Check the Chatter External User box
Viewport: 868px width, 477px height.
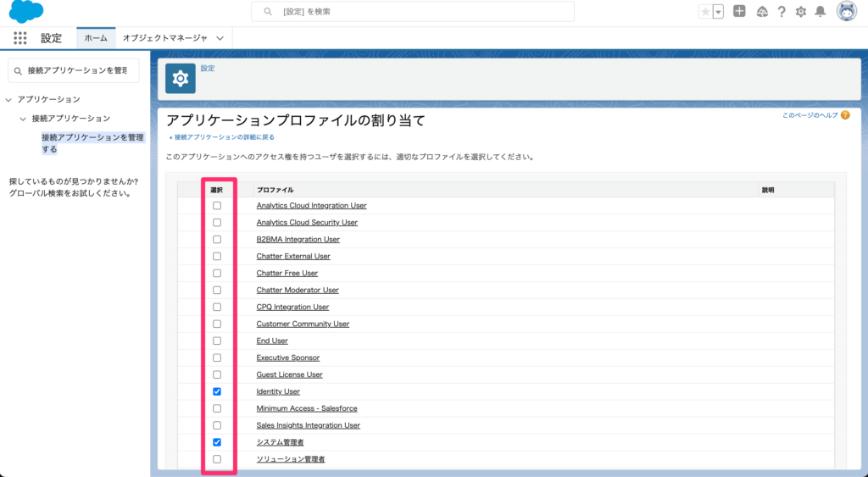click(x=217, y=256)
